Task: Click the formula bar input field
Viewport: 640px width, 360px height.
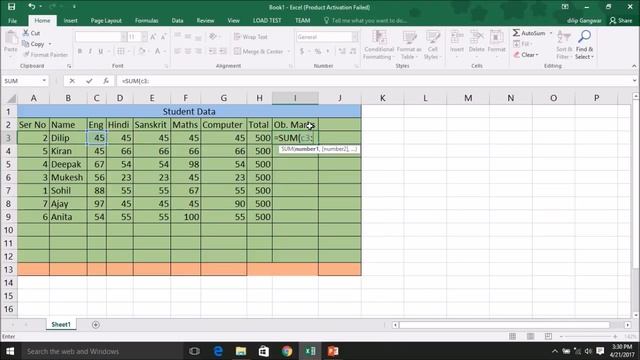Action: click(373, 81)
